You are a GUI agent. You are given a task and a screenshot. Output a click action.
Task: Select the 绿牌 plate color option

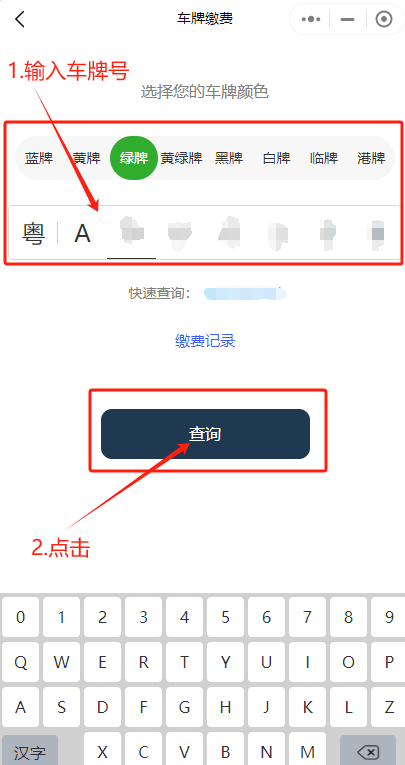(134, 158)
